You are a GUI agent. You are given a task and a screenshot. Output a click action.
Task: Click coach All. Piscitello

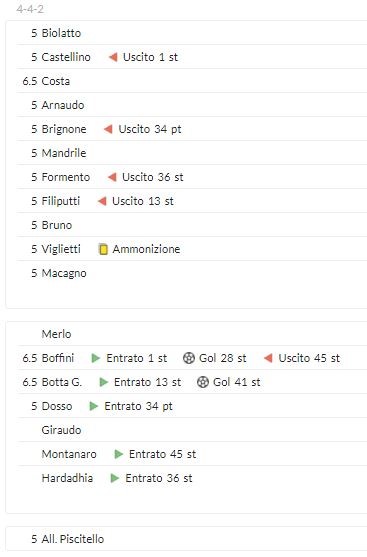[73, 539]
